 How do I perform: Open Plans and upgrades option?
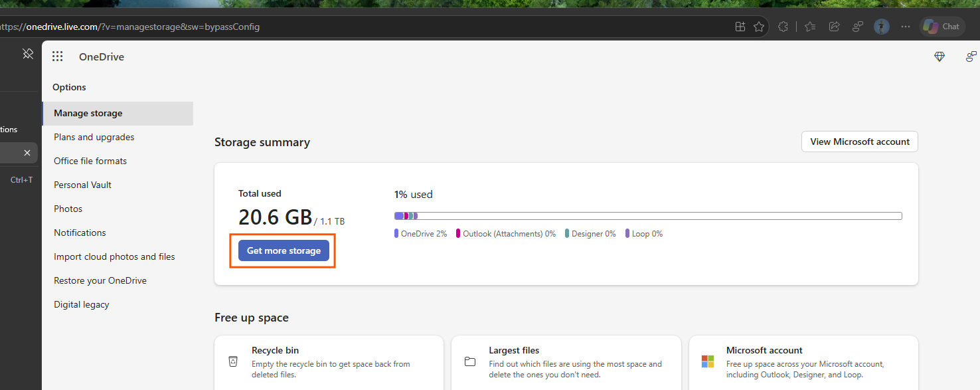click(x=94, y=137)
